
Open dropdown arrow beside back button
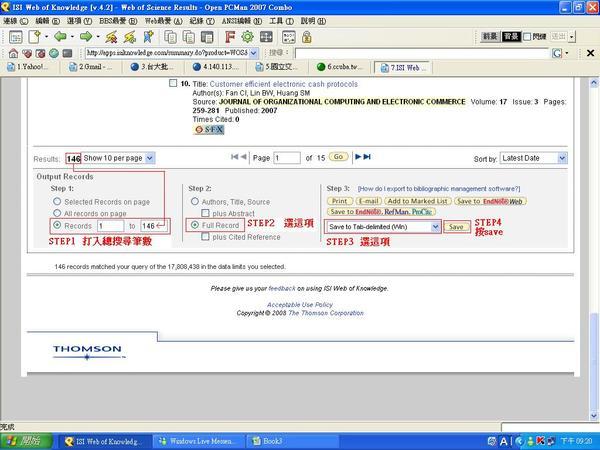tap(72, 37)
